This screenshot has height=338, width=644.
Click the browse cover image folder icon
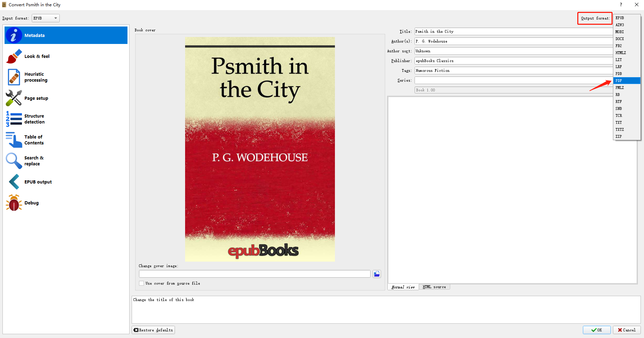tap(376, 274)
